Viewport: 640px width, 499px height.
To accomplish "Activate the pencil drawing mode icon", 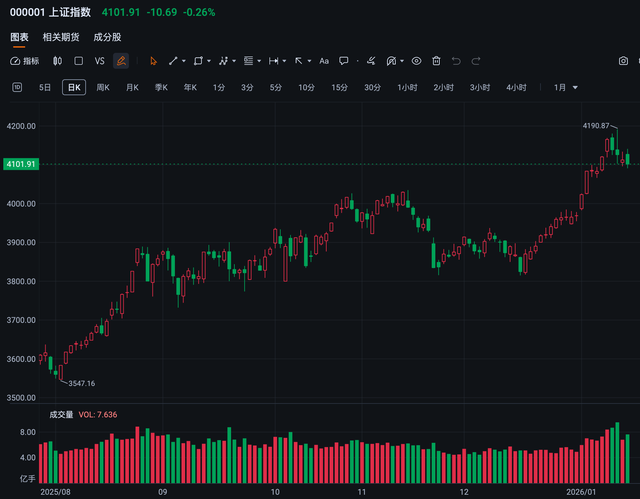I will [x=121, y=61].
